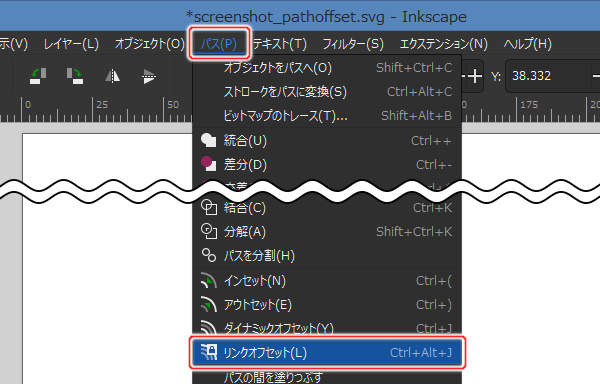Click the dynamic offset icon
600x384 pixels.
(209, 328)
